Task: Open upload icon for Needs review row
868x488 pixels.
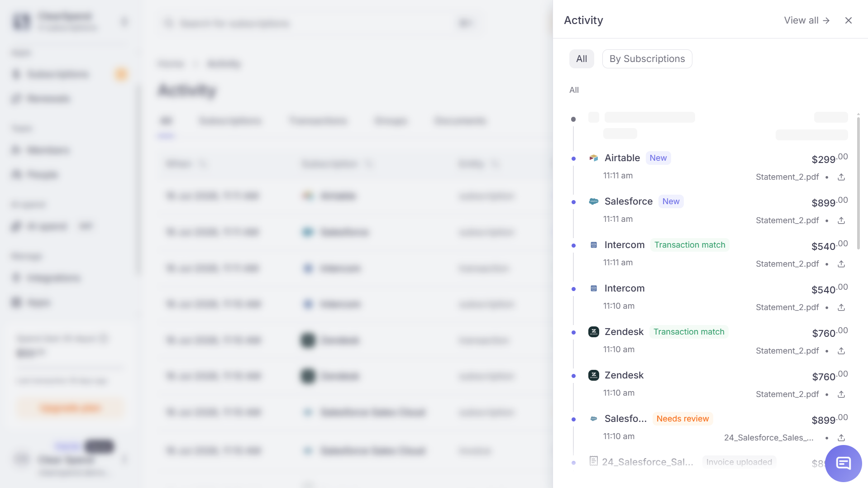Action: tap(841, 438)
